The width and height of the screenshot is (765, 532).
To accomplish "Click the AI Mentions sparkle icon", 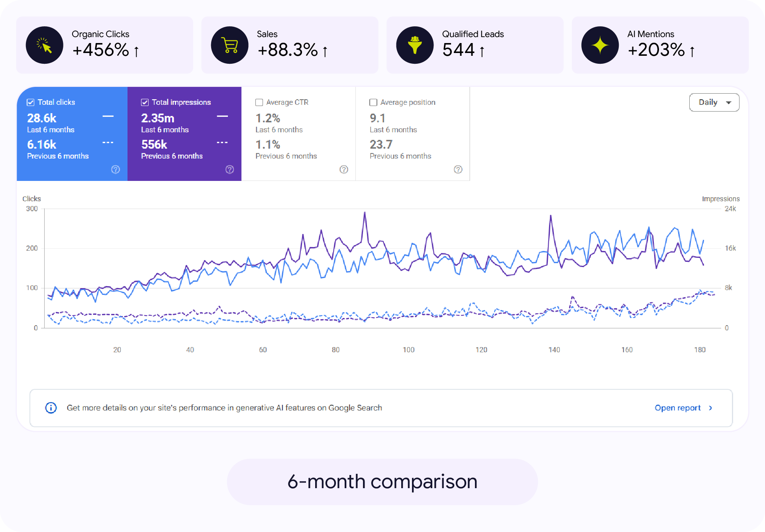I will 600,45.
